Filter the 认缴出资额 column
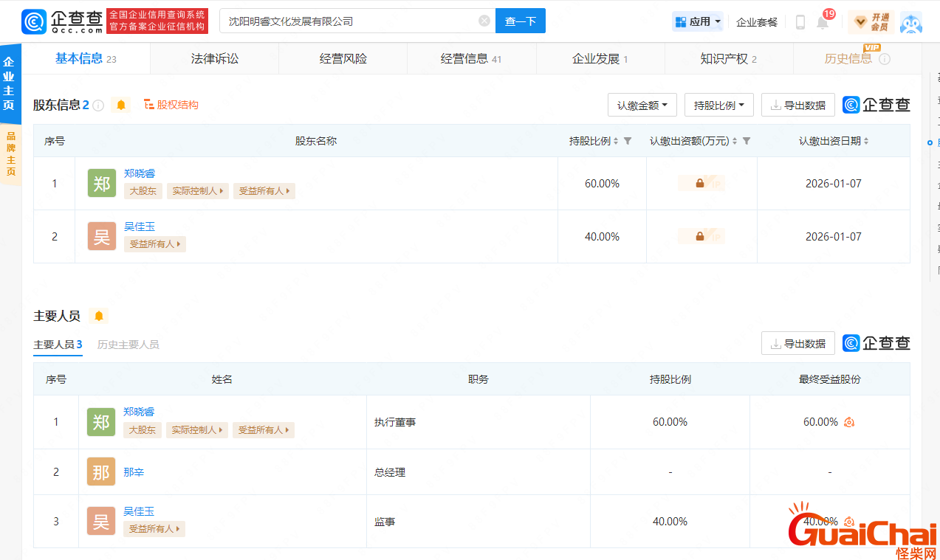Screen dimensions: 940x560 747,141
